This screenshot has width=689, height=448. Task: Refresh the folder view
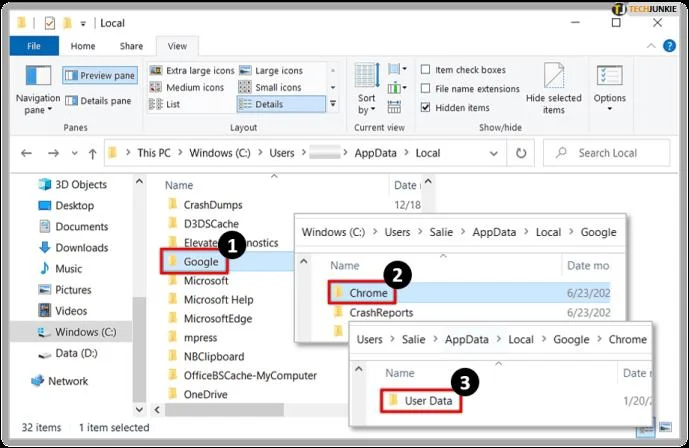pos(521,153)
